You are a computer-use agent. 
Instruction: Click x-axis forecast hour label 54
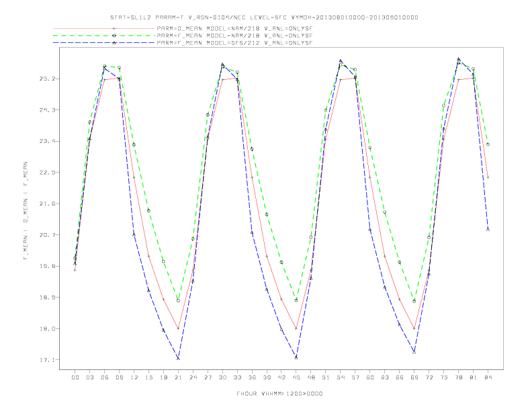point(341,377)
